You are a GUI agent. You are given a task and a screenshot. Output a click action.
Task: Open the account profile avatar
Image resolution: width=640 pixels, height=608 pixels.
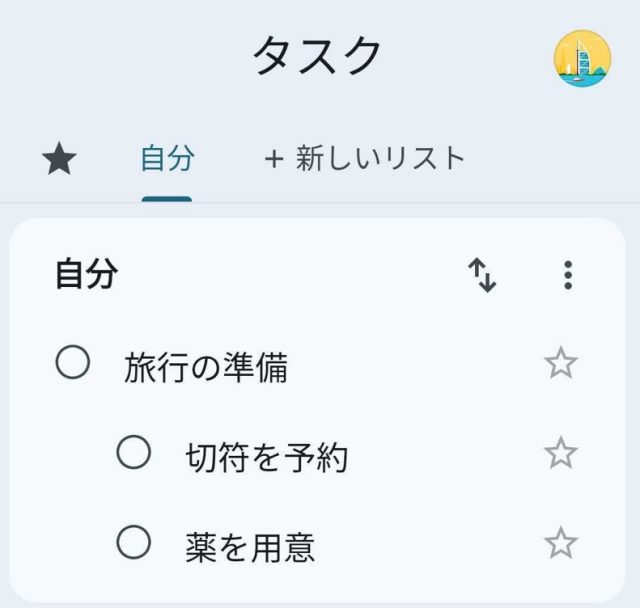582,58
